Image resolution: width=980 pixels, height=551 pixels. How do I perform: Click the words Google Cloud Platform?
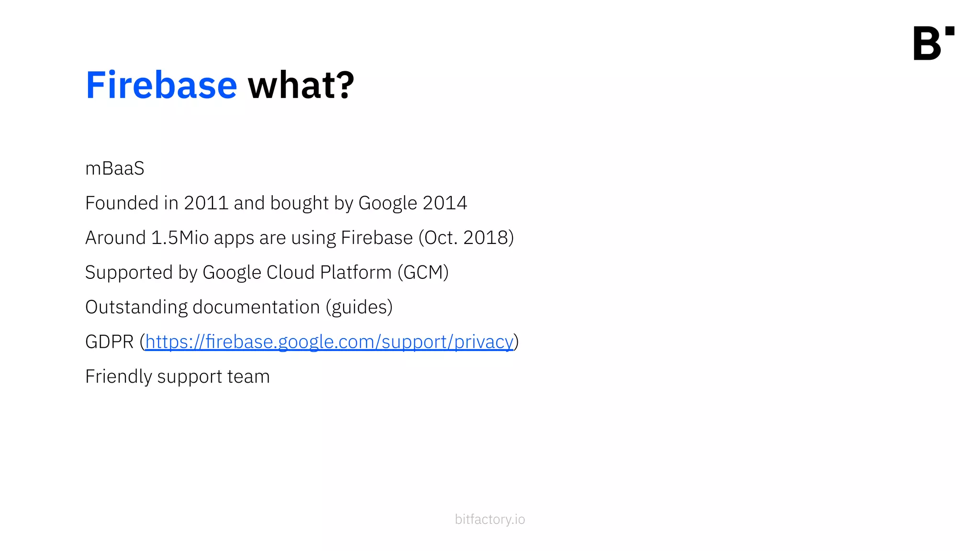(297, 272)
